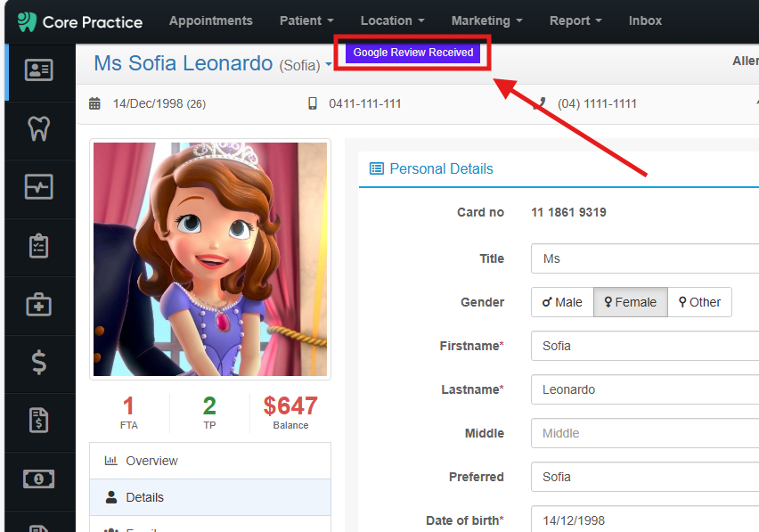759x532 pixels.
Task: Expand the Patient menu
Action: [x=306, y=20]
